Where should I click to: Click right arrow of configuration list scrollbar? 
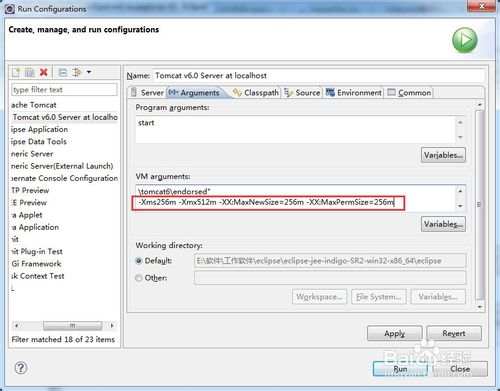click(112, 325)
